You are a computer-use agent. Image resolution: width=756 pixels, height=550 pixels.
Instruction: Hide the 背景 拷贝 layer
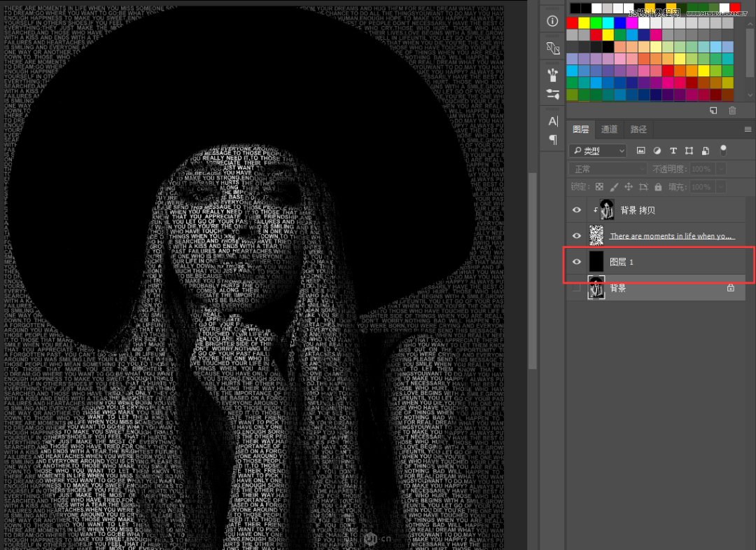point(576,209)
